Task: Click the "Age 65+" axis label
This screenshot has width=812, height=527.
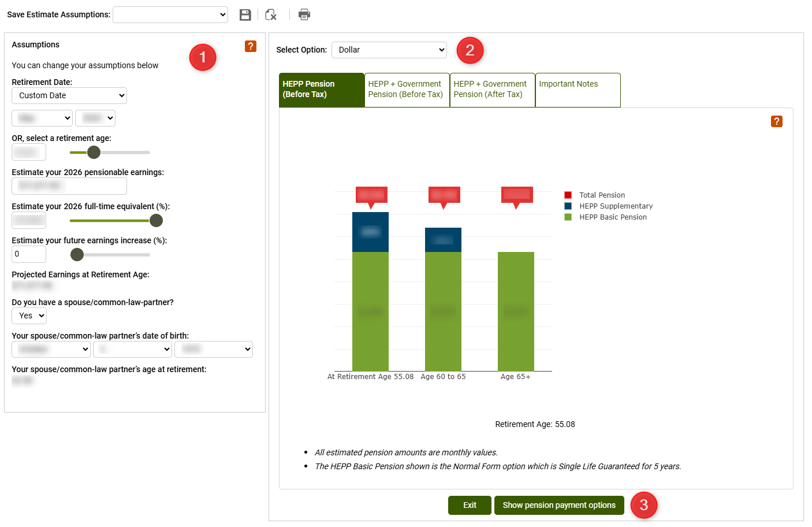Action: (x=516, y=377)
